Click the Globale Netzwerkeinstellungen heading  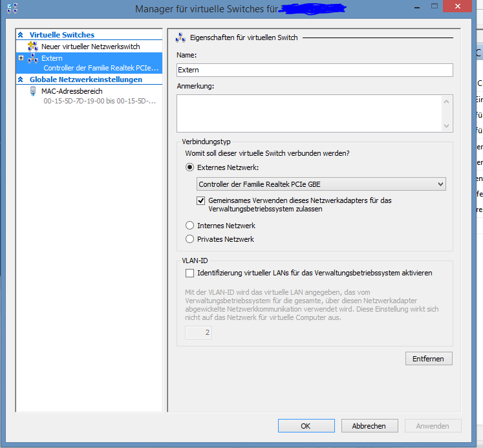click(x=86, y=80)
